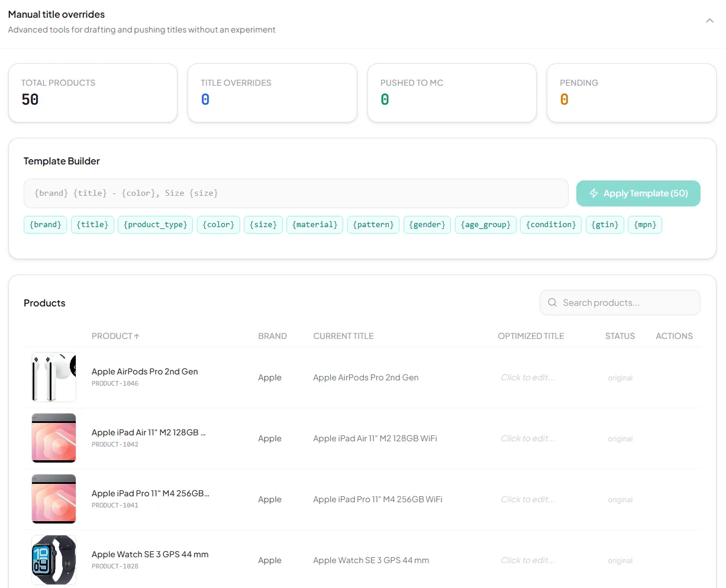Click the Search products field
Image resolution: width=726 pixels, height=588 pixels.
click(x=620, y=302)
